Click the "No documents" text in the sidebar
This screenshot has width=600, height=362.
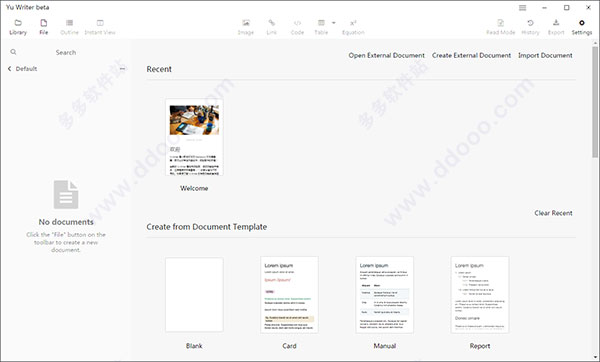click(x=66, y=222)
